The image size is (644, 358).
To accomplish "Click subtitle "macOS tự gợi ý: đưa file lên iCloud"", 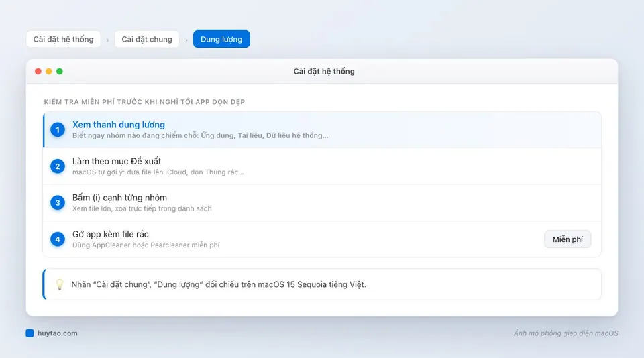I will (x=158, y=172).
